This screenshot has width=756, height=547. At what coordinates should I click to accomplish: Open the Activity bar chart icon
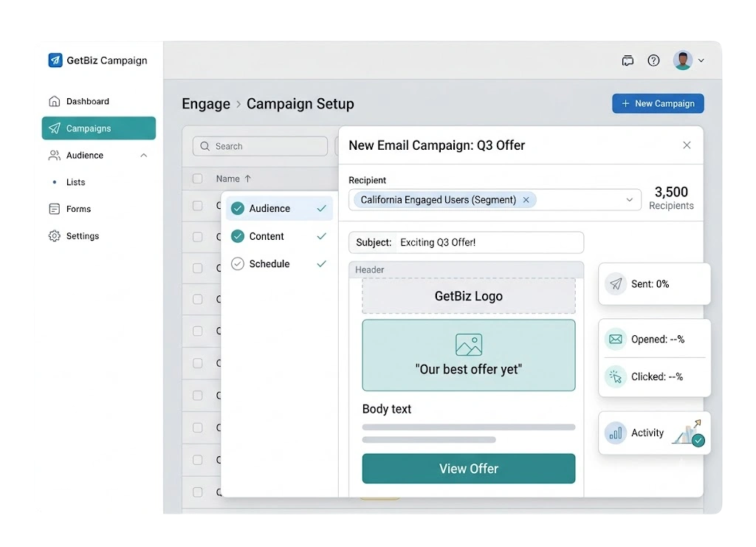616,433
